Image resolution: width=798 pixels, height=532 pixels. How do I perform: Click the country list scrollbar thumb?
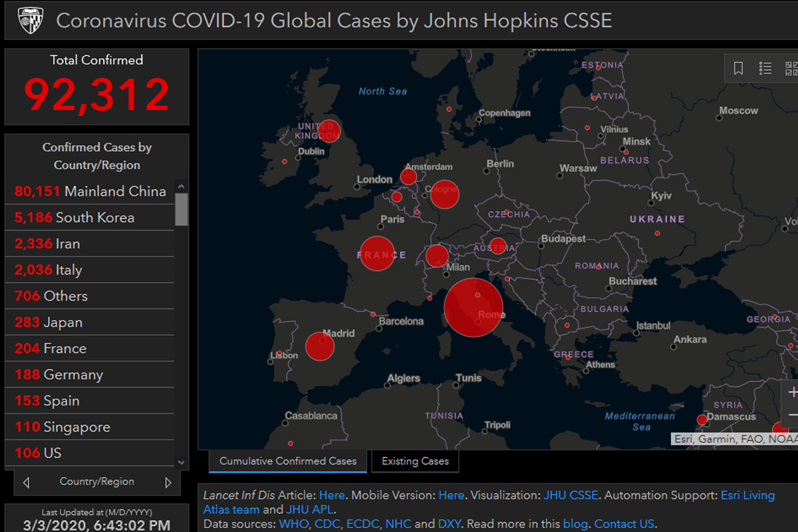(182, 209)
